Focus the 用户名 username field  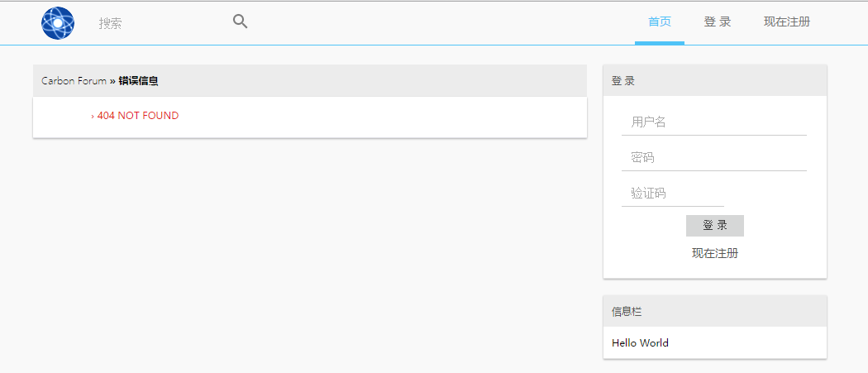[x=714, y=122]
